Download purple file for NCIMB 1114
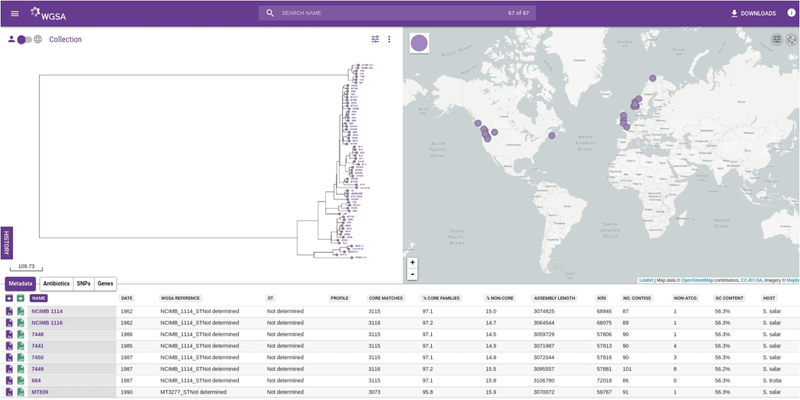The height and width of the screenshot is (400, 800). (x=10, y=312)
